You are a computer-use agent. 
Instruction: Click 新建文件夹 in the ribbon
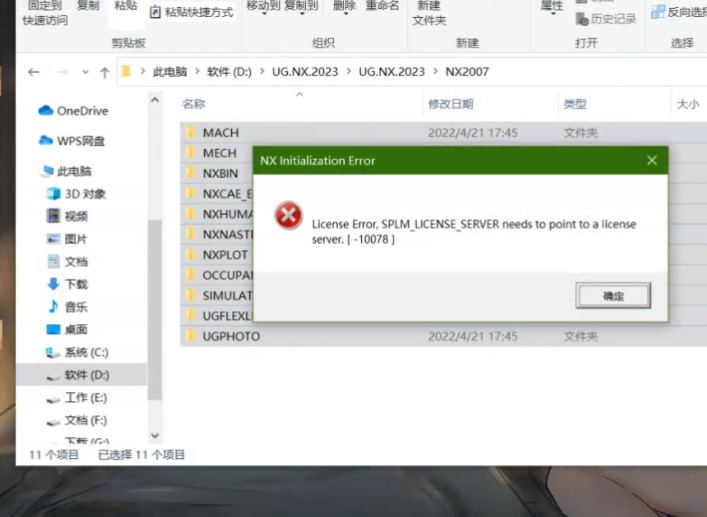click(x=429, y=13)
